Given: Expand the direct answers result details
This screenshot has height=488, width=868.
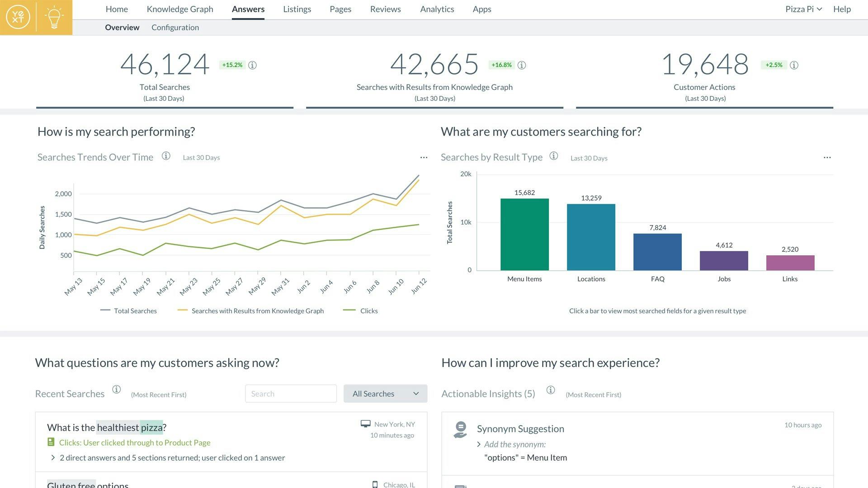Looking at the screenshot, I should (x=53, y=458).
